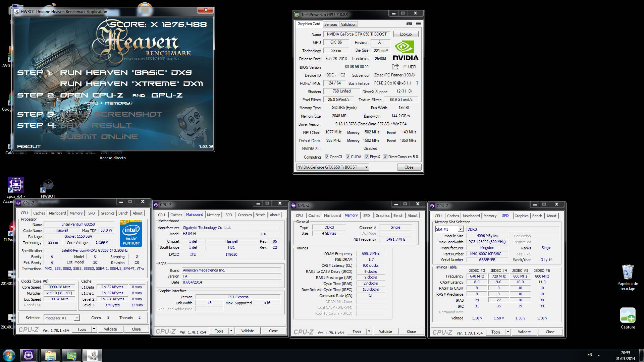Open the About tab in the CPU-Z SPD window
Viewport: 644px width, 362px height.
(551, 216)
